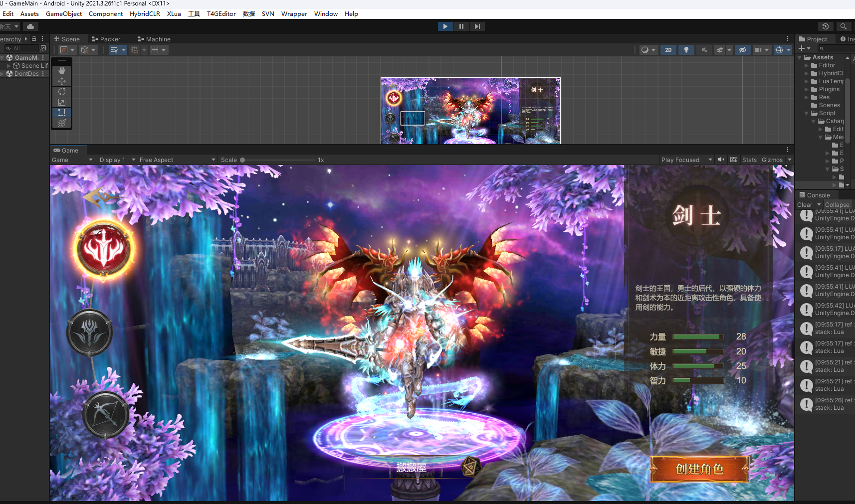The width and height of the screenshot is (855, 504).
Task: Select the Rotate tool
Action: [62, 92]
